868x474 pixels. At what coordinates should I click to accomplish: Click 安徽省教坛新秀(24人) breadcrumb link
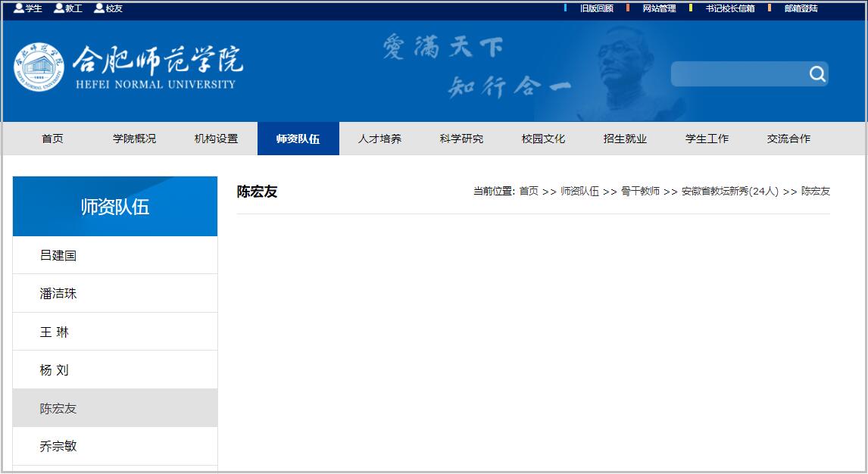pyautogui.click(x=729, y=191)
